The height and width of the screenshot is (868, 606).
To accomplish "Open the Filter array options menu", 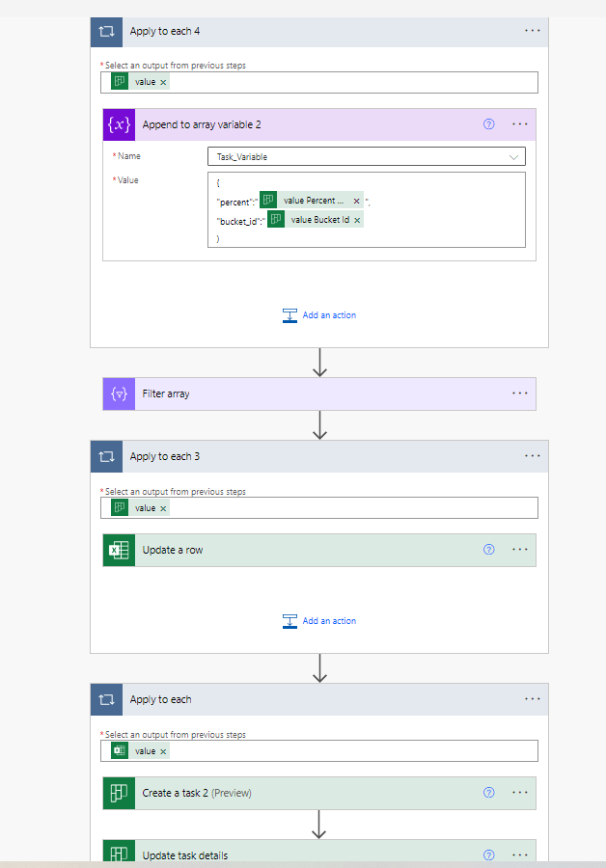I will (520, 393).
